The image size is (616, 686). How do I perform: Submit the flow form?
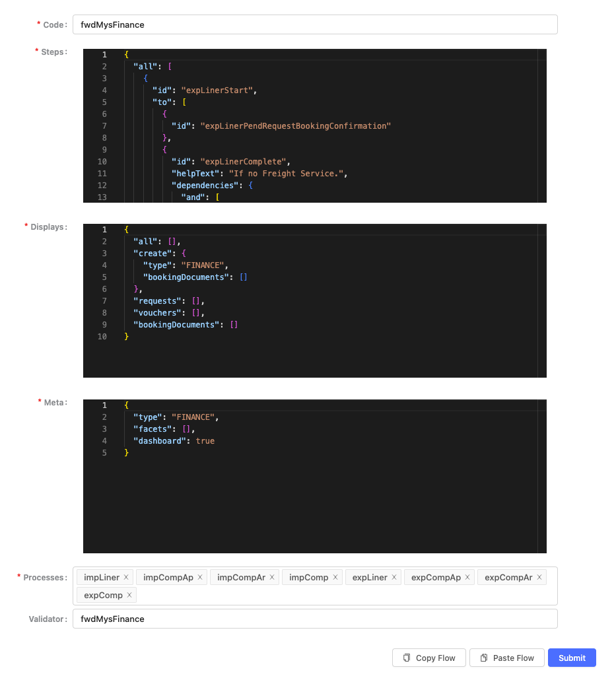572,658
